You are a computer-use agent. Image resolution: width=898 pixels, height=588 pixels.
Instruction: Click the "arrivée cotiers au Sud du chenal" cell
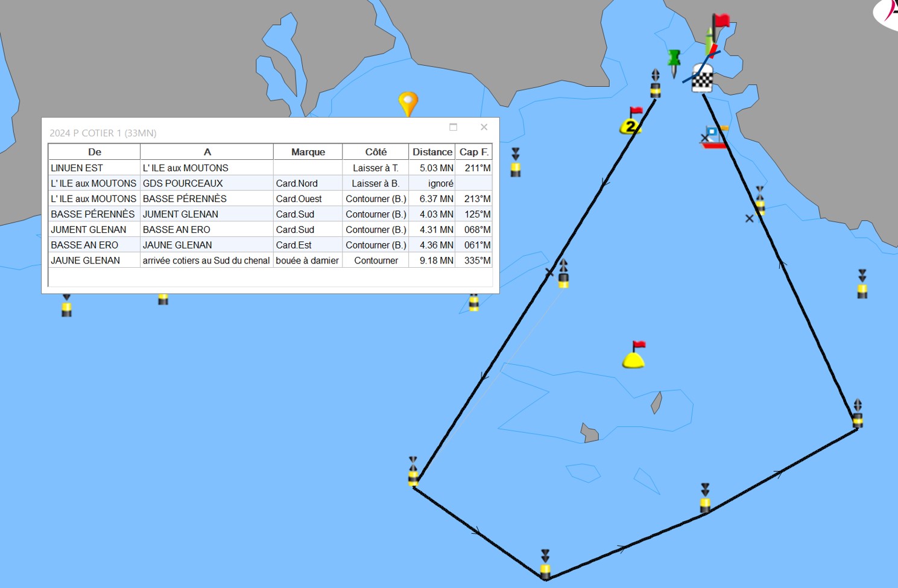[x=206, y=261]
